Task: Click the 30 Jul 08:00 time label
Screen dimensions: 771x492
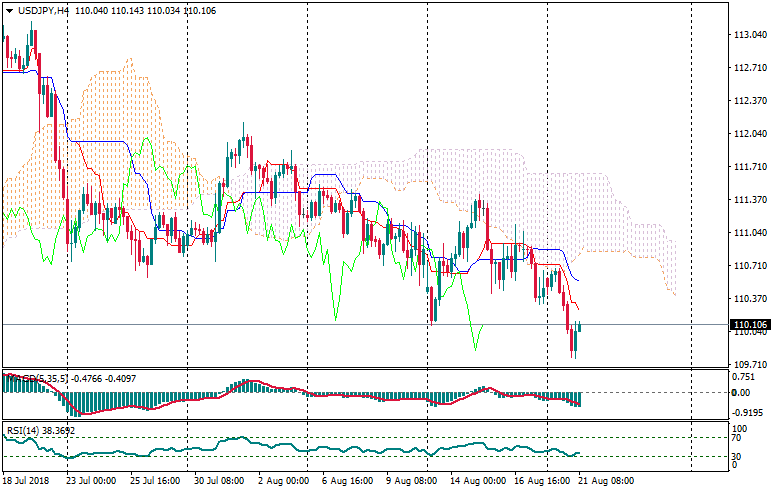Action: pyautogui.click(x=218, y=481)
